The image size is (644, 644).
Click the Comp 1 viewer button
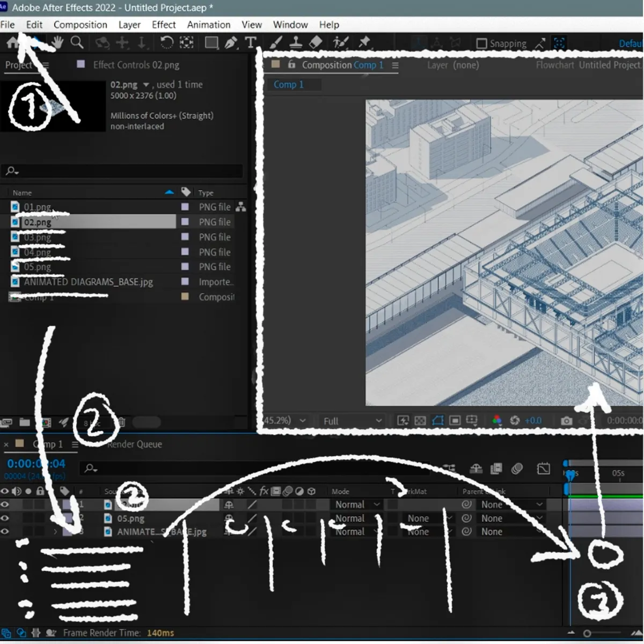[x=290, y=84]
